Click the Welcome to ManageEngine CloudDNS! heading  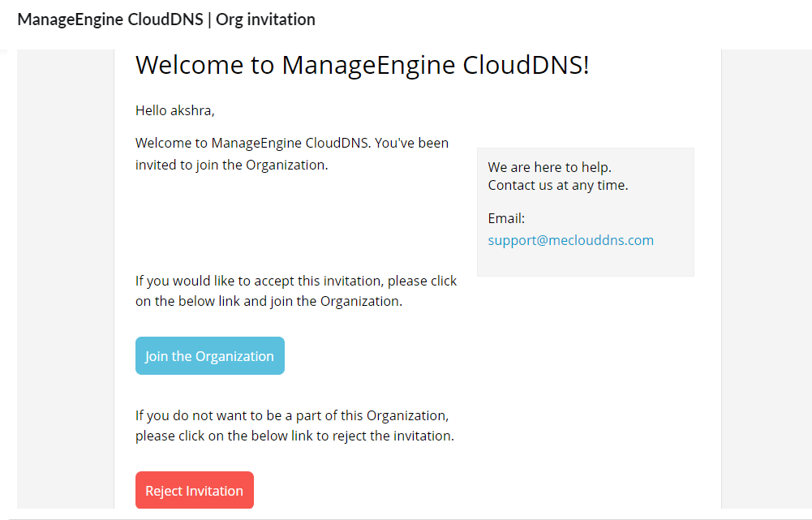click(x=362, y=65)
